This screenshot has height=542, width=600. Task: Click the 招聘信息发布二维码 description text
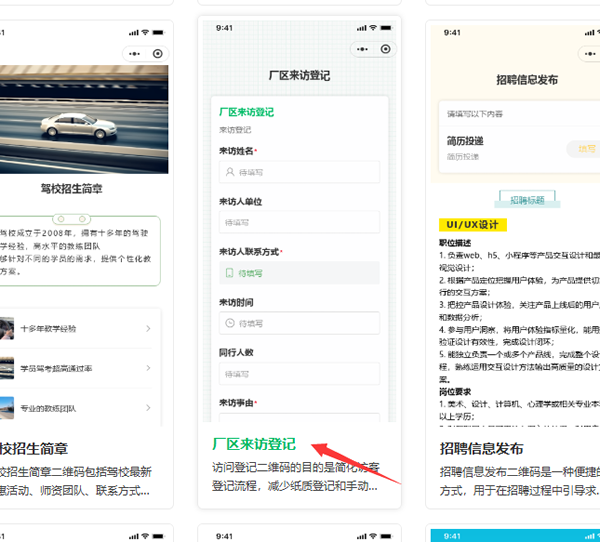[x=520, y=481]
